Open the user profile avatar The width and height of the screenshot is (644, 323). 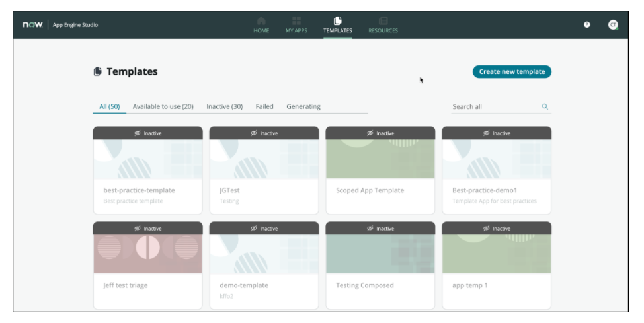click(x=613, y=25)
